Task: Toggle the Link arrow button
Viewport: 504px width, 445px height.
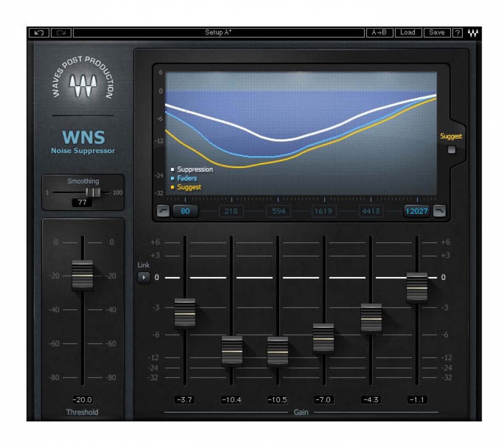Action: point(144,277)
